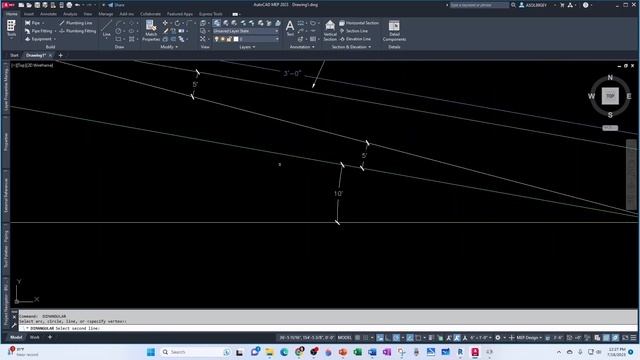Click the Autodesk App Store cart icon
This screenshot has width=640, height=360.
click(562, 5)
